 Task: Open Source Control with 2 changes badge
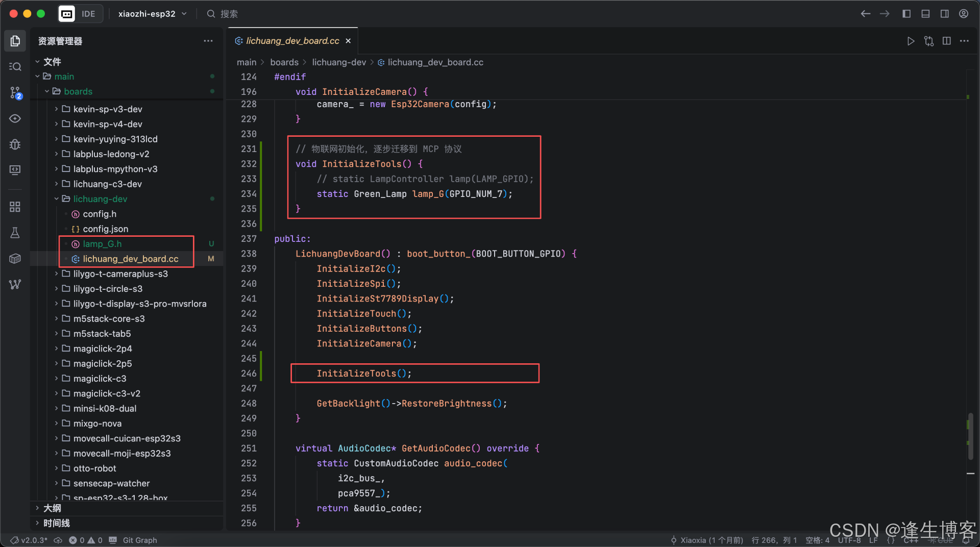pos(15,92)
